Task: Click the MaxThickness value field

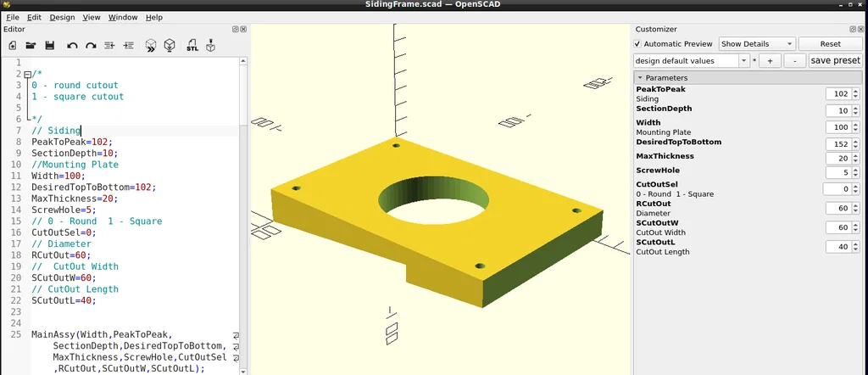Action: (x=838, y=159)
